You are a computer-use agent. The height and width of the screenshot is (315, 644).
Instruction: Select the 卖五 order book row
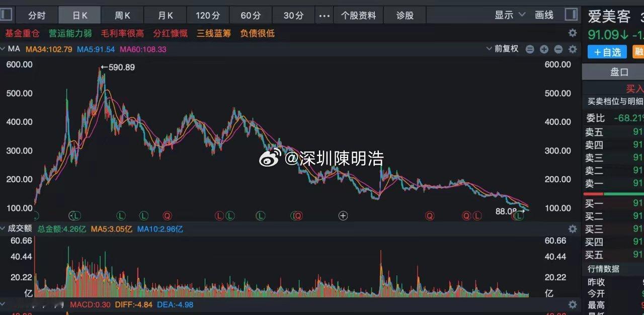(613, 132)
